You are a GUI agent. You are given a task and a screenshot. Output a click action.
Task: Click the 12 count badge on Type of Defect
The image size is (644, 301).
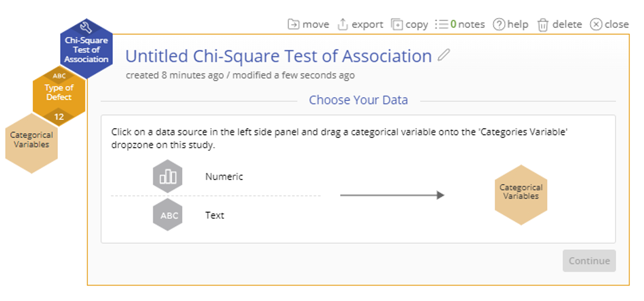tap(59, 117)
